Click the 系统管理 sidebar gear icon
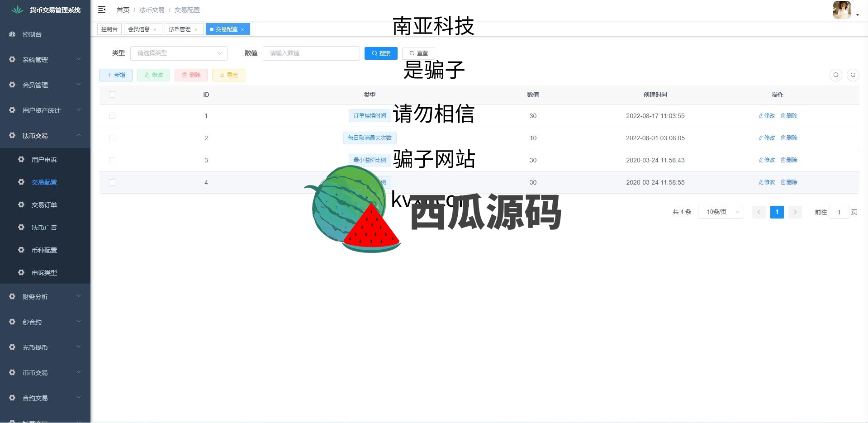This screenshot has width=868, height=423. (x=12, y=59)
